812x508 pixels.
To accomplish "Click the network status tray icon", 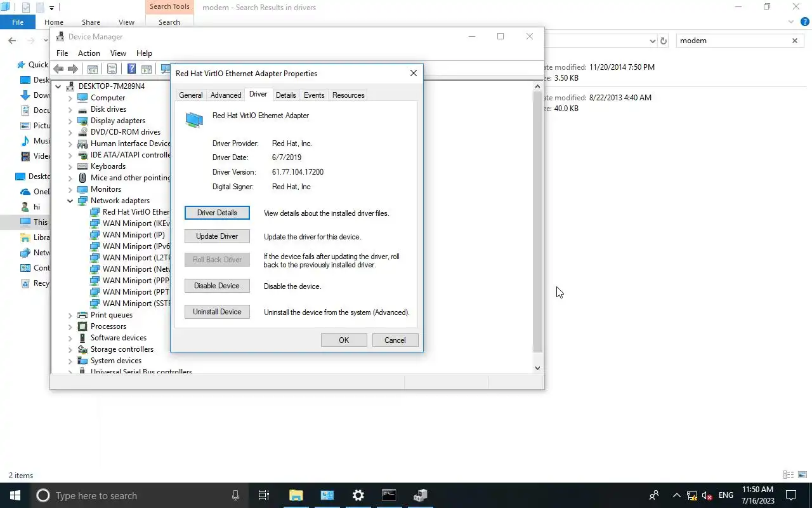I will tap(692, 495).
